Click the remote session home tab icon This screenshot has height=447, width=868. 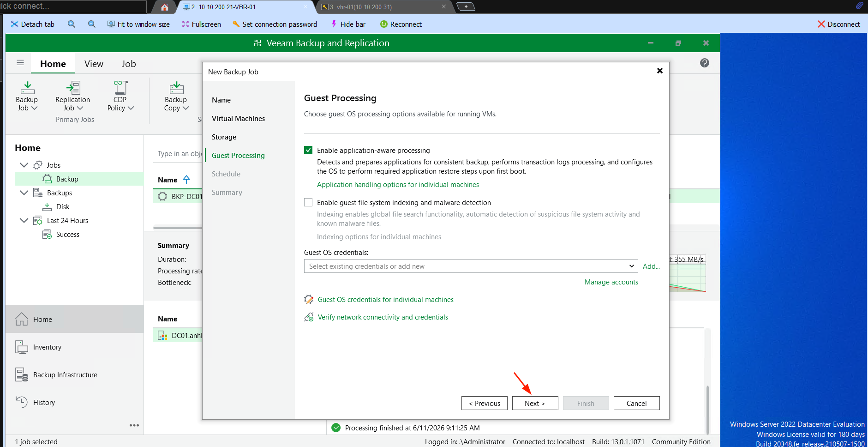coord(165,7)
